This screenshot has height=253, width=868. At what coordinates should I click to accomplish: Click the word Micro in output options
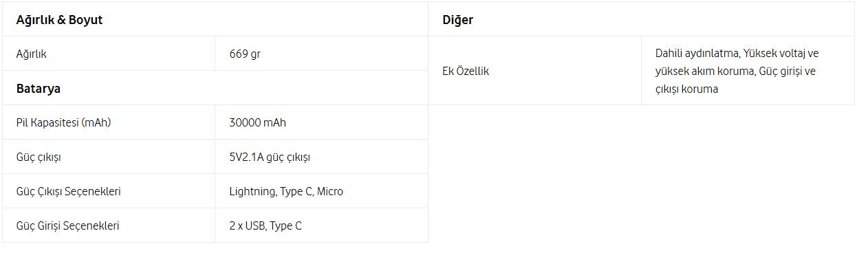pyautogui.click(x=329, y=191)
